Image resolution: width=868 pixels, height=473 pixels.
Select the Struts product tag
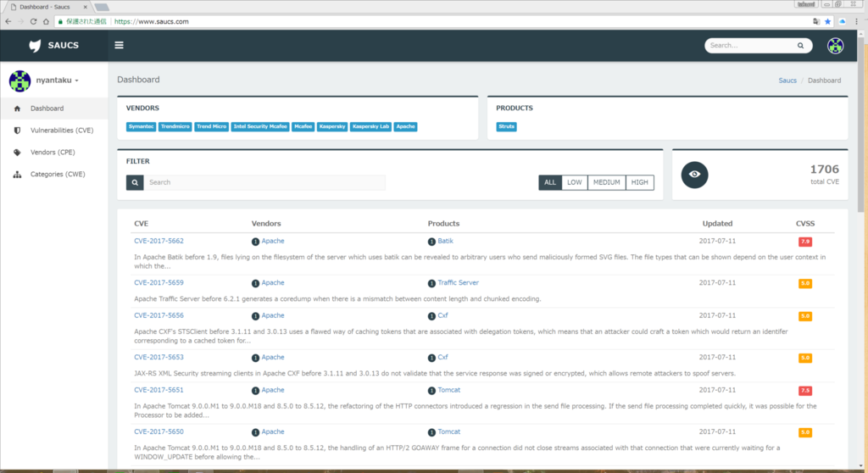507,127
